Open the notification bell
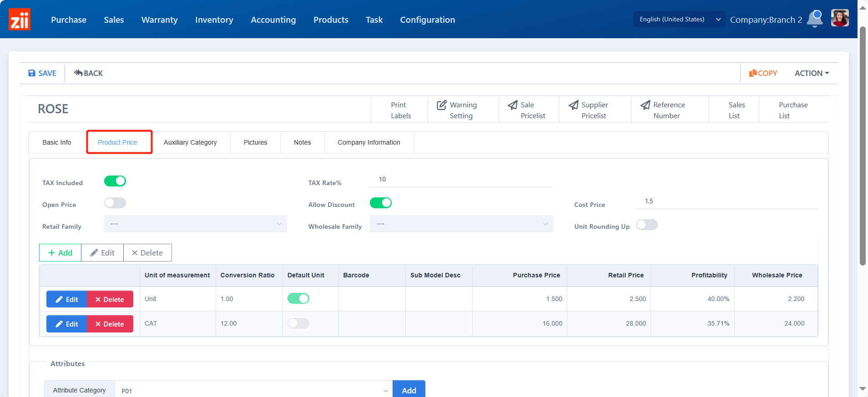This screenshot has width=868, height=397. [x=814, y=19]
